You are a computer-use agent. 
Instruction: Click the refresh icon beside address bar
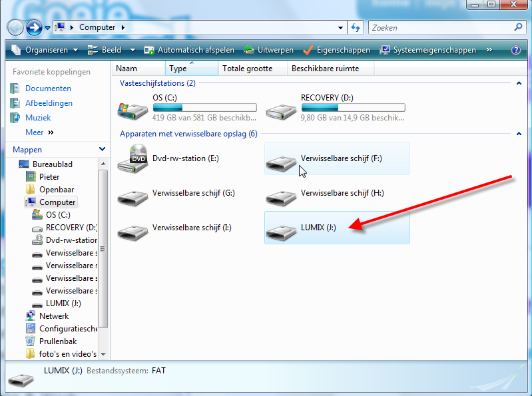pos(356,27)
